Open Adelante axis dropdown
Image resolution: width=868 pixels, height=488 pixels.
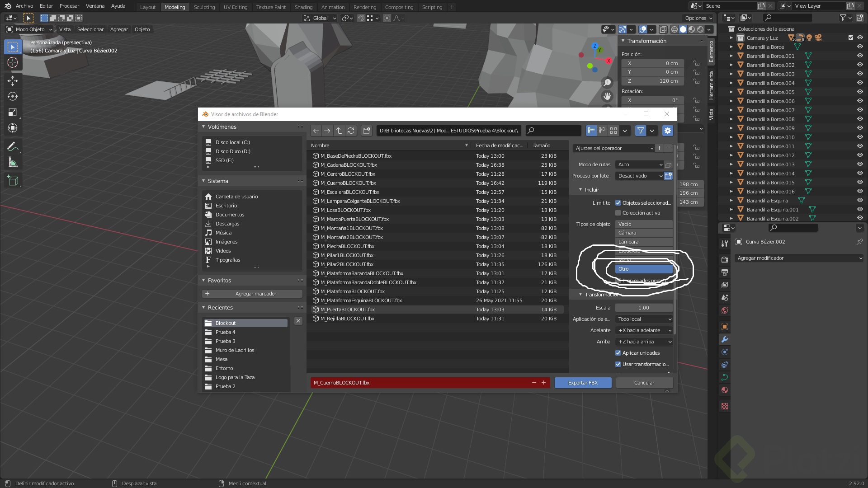(644, 330)
